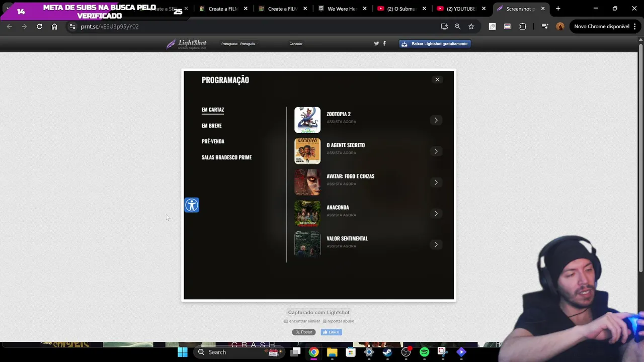This screenshot has width=644, height=362.
Task: Switch to the We Were Here tab
Action: 342,9
